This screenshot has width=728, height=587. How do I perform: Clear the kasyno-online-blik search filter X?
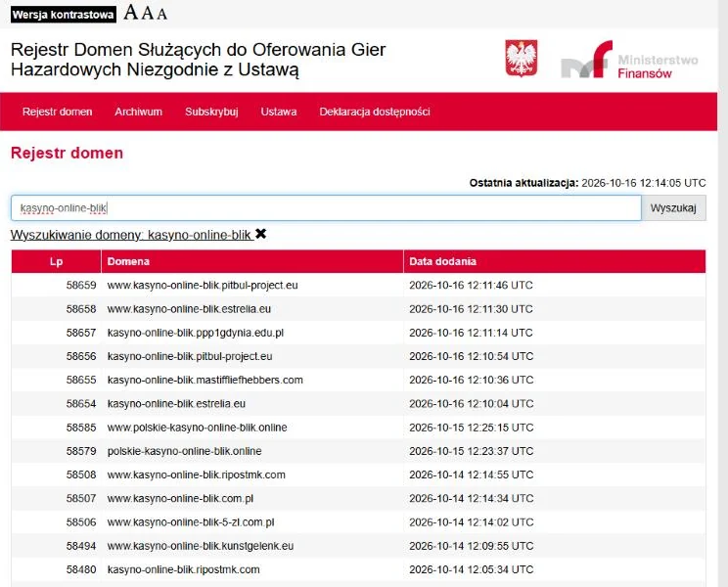pyautogui.click(x=261, y=234)
